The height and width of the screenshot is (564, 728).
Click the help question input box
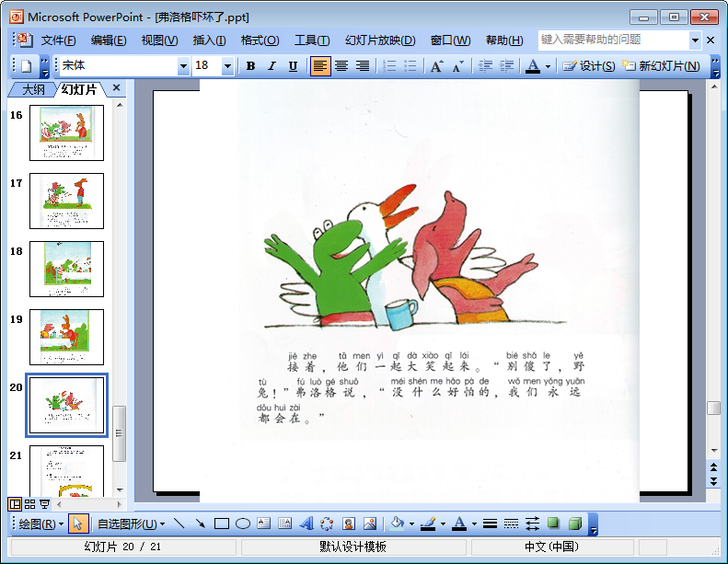pyautogui.click(x=614, y=40)
